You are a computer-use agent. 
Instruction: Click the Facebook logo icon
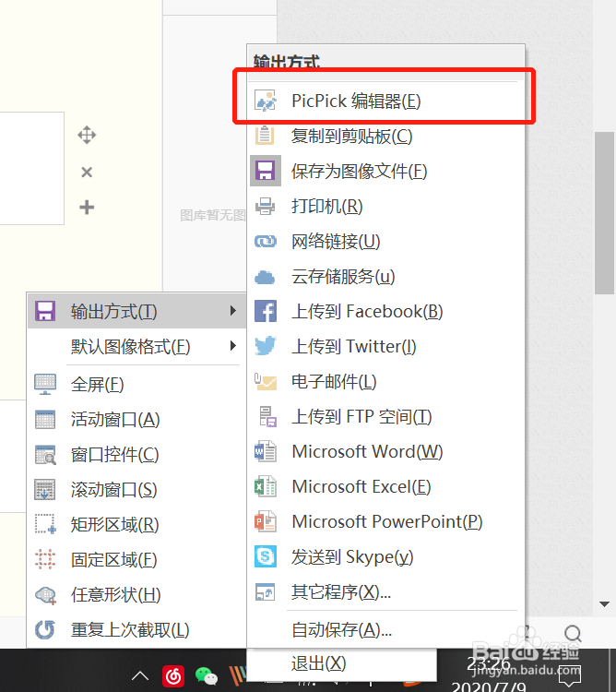click(x=266, y=311)
